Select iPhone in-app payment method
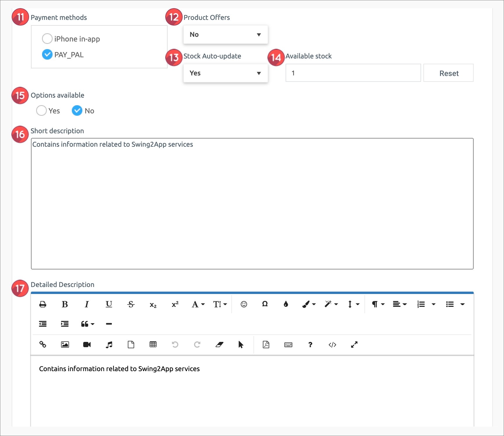The width and height of the screenshot is (504, 436). [x=47, y=39]
